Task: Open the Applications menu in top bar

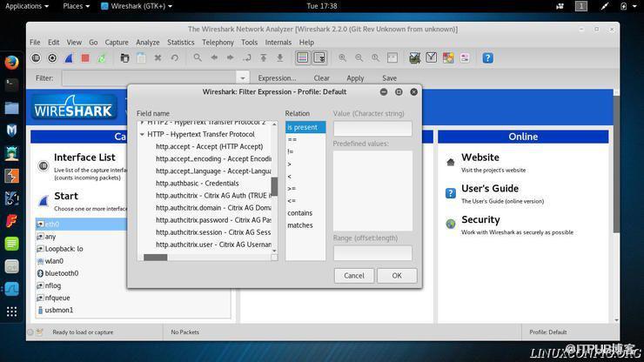Action: 27,6
